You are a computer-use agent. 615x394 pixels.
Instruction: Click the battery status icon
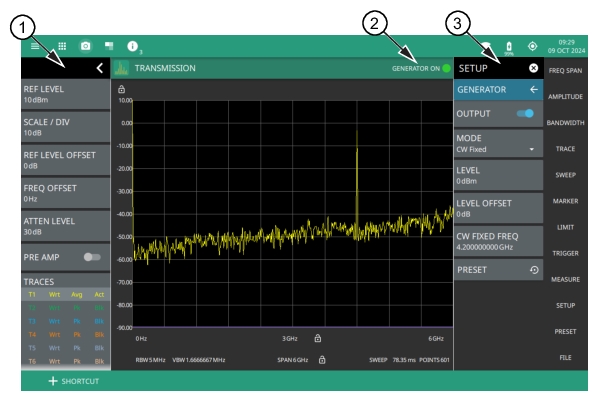(509, 47)
